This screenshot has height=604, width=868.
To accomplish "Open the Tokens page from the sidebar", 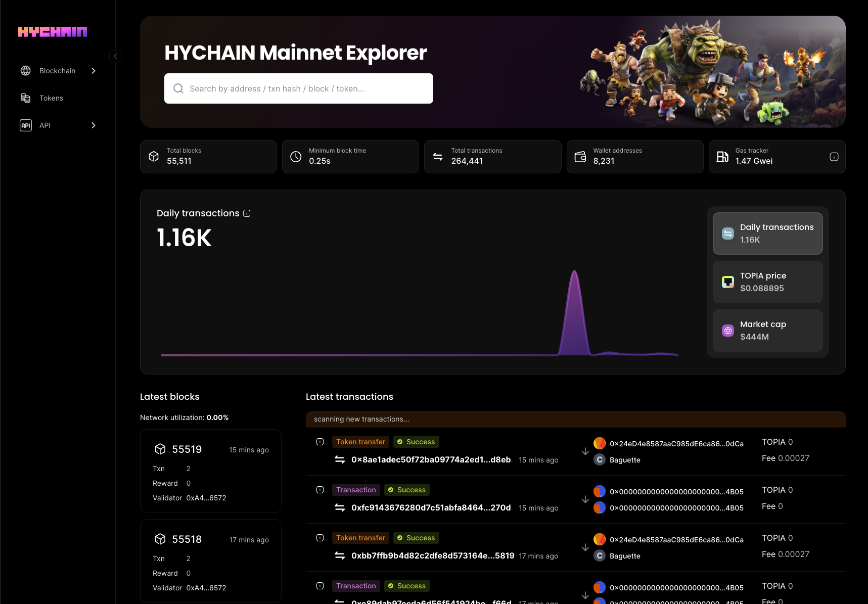I will click(x=51, y=98).
